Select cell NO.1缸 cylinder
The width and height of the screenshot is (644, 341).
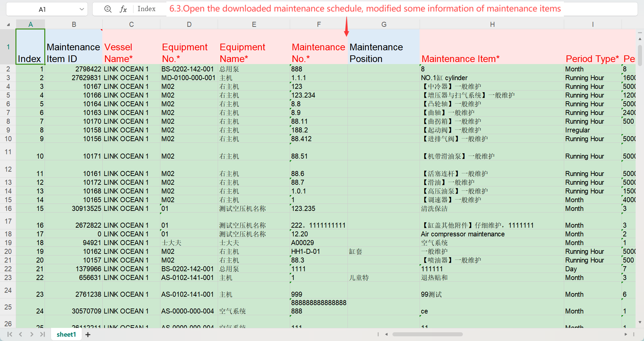pos(492,77)
